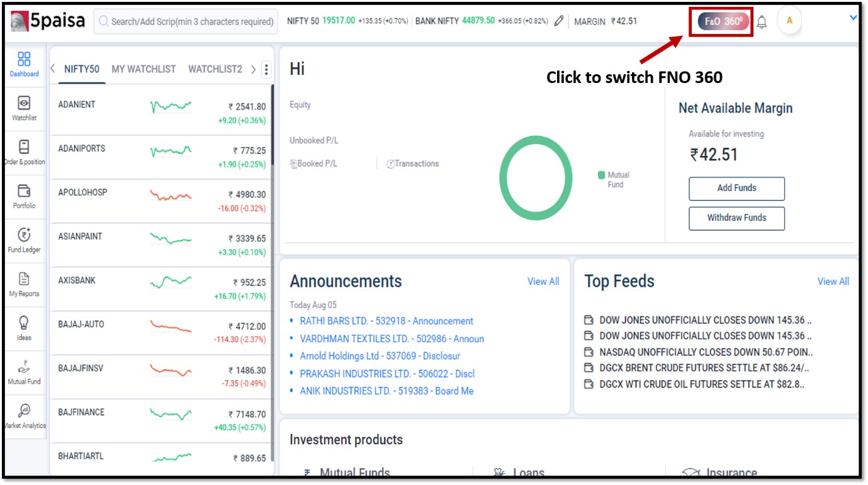Click the Booked P/L icon
Screen dimensions: 868x485
coord(293,164)
